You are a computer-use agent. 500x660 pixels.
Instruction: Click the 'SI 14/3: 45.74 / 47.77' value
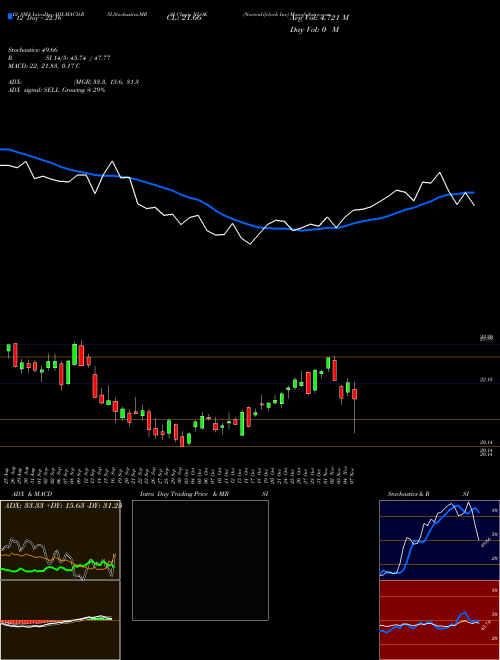point(78,58)
